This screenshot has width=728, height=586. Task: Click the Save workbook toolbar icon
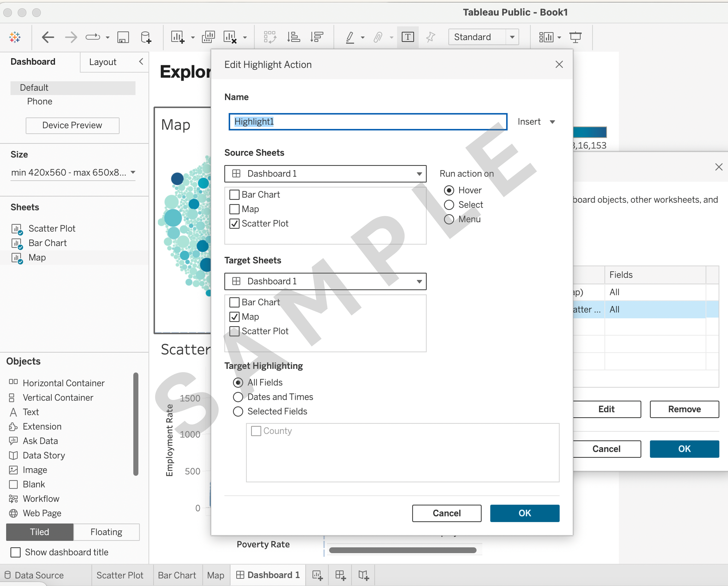123,37
